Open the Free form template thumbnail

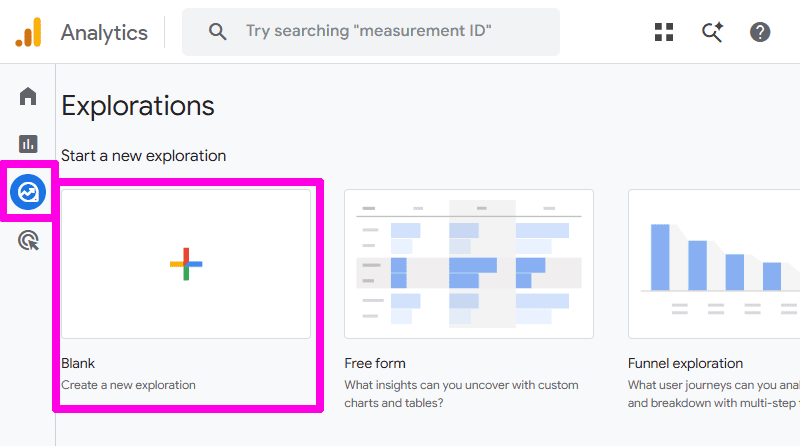tap(469, 264)
